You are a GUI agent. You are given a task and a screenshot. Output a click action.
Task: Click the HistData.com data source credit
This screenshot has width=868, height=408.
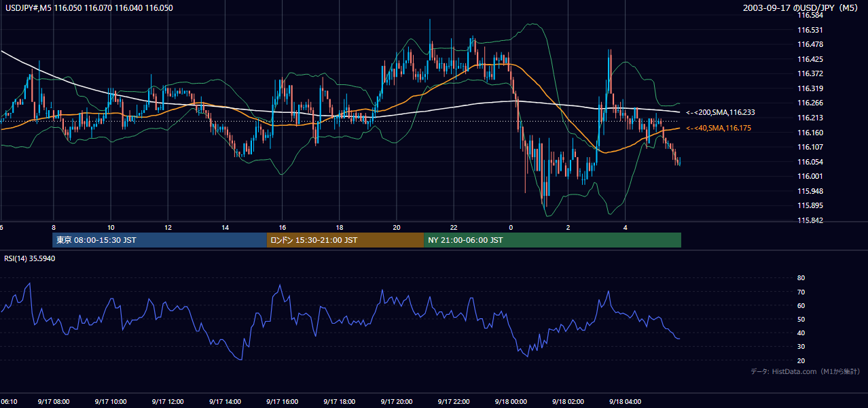[x=805, y=371]
